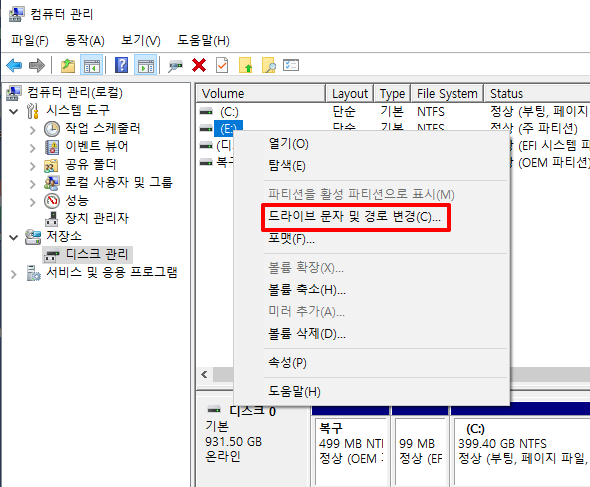Expand the 이벤트 뷰어 node

[x=33, y=148]
